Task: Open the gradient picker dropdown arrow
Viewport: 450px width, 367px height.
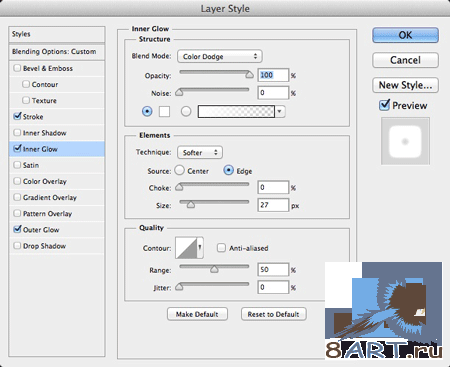Action: (280, 111)
